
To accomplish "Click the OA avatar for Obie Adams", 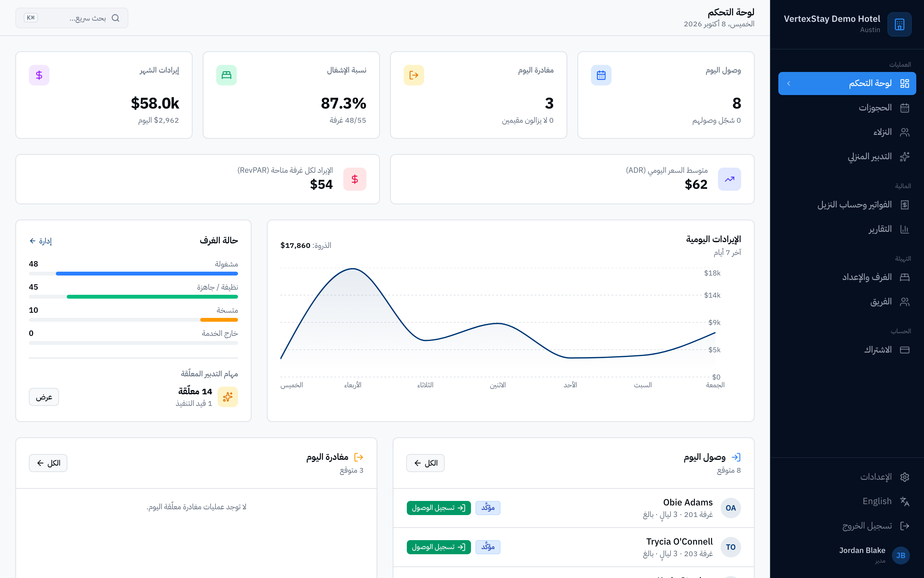I will (x=731, y=508).
